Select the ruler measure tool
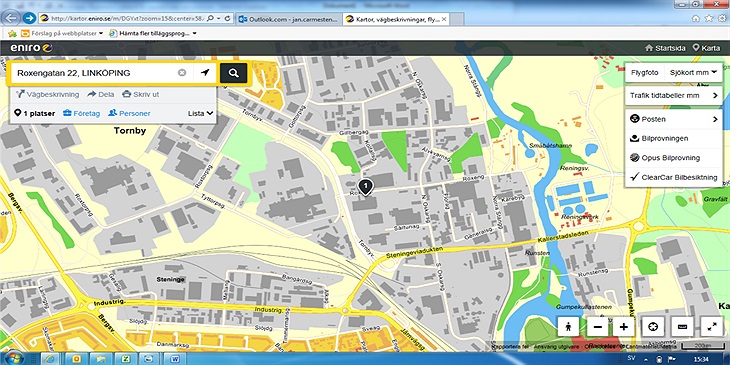The height and width of the screenshot is (365, 730). click(x=683, y=327)
